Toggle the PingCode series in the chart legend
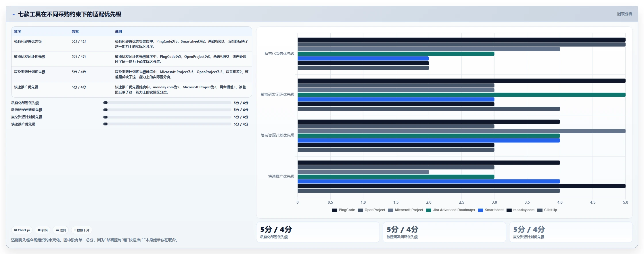Image resolution: width=644 pixels, height=254 pixels. tap(343, 210)
